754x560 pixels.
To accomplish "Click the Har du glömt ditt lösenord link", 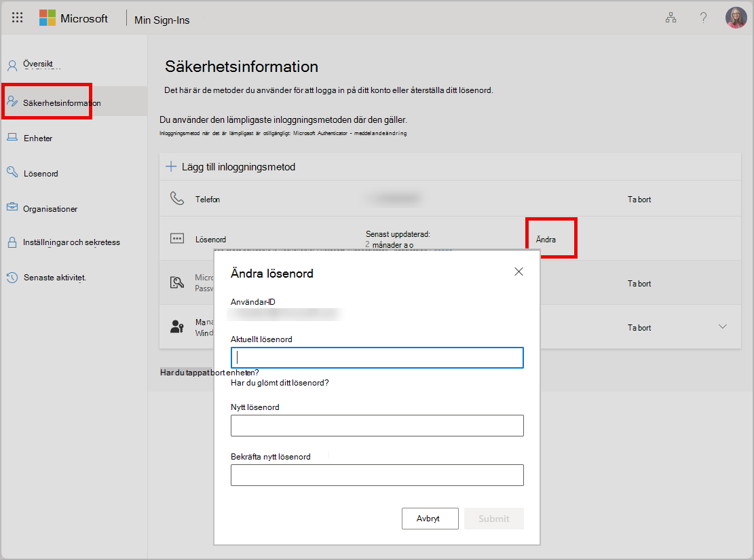I will click(280, 383).
